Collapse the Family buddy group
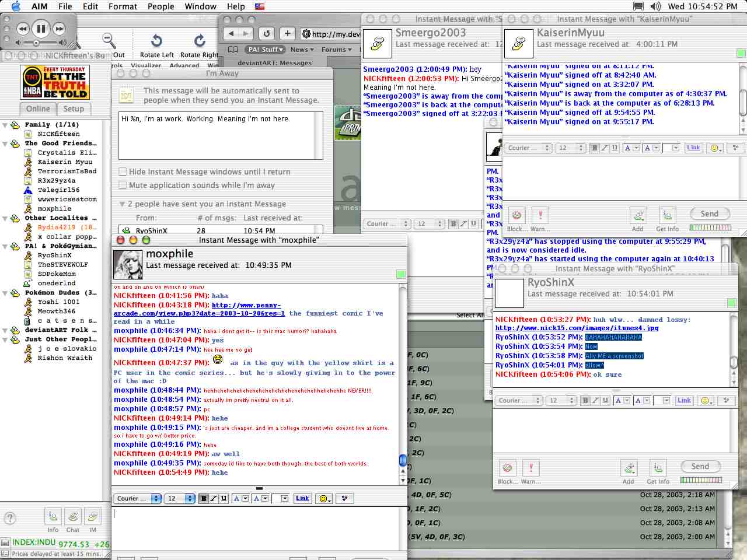Viewport: 747px width, 560px height. coord(5,125)
